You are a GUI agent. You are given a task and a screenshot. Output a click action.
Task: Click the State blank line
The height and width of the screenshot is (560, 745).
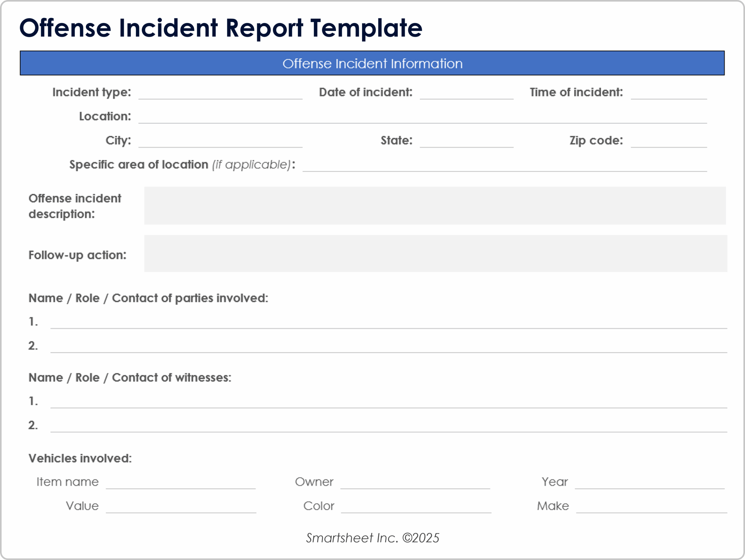click(x=466, y=145)
